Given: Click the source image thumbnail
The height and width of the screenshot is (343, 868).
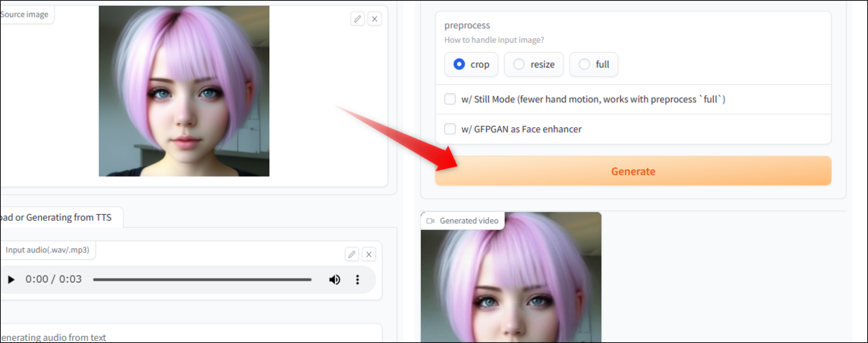Looking at the screenshot, I should [x=184, y=91].
